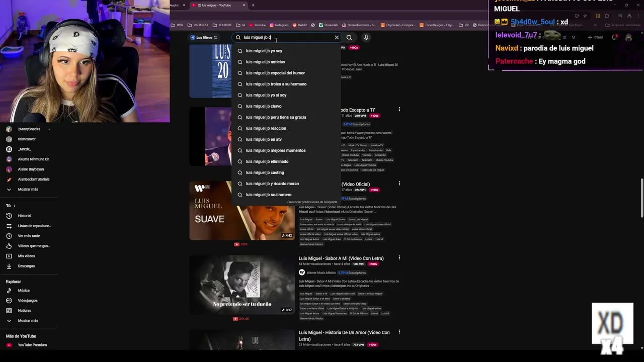Expand Mostrar más under Explorar
Screen dimensions: 644x362
(x=28, y=320)
